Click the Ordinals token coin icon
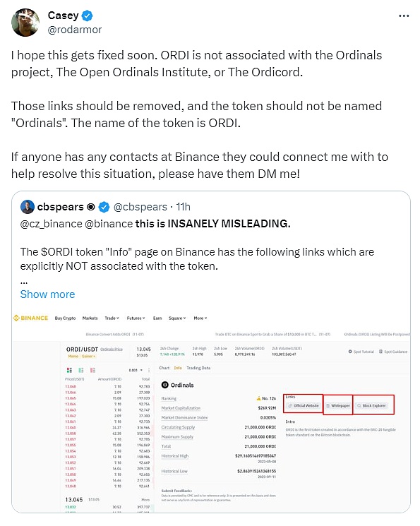Image resolution: width=420 pixels, height=526 pixels. 164,385
